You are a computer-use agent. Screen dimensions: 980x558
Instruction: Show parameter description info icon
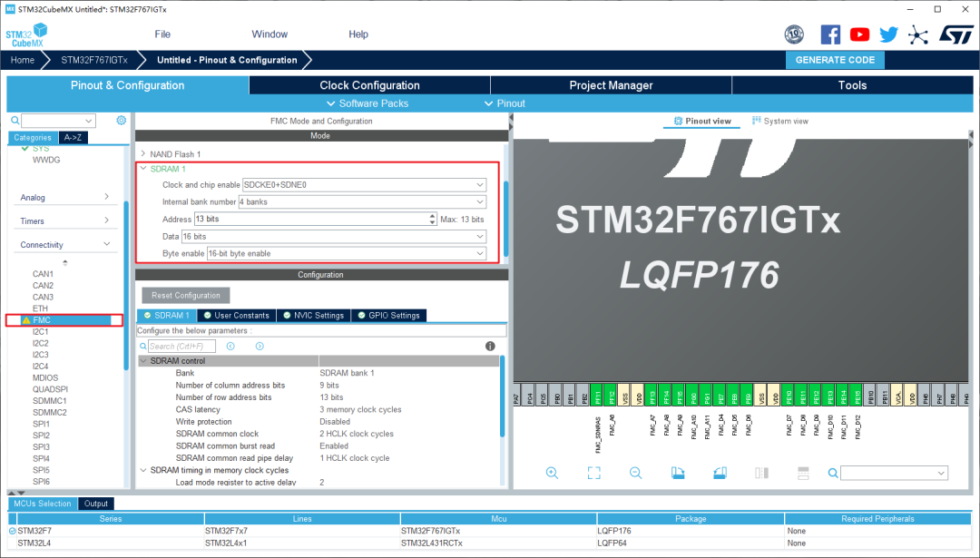tap(490, 347)
